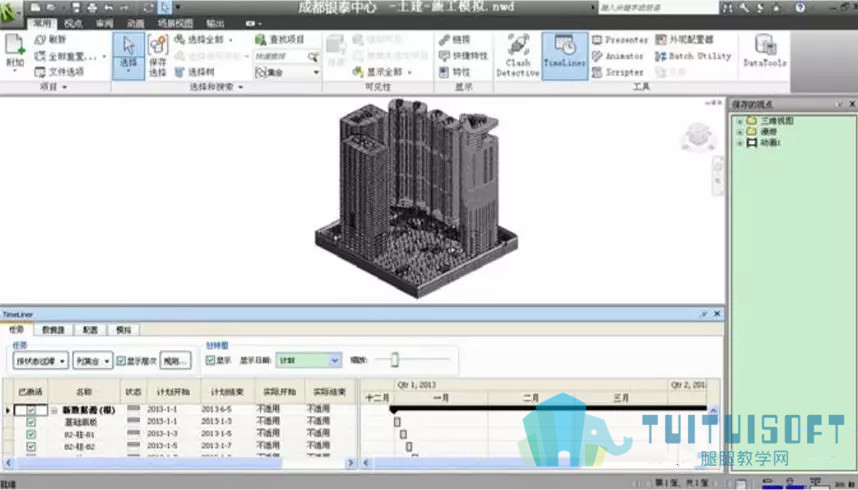Image resolution: width=858 pixels, height=490 pixels.
Task: Open the filter by status (按状态过滤) dropdown
Action: click(x=40, y=361)
